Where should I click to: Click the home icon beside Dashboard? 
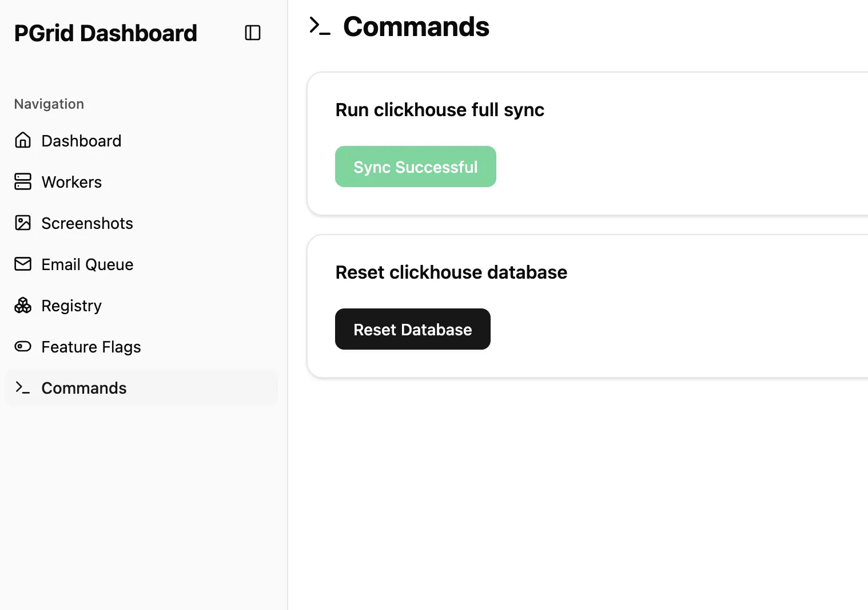click(23, 140)
